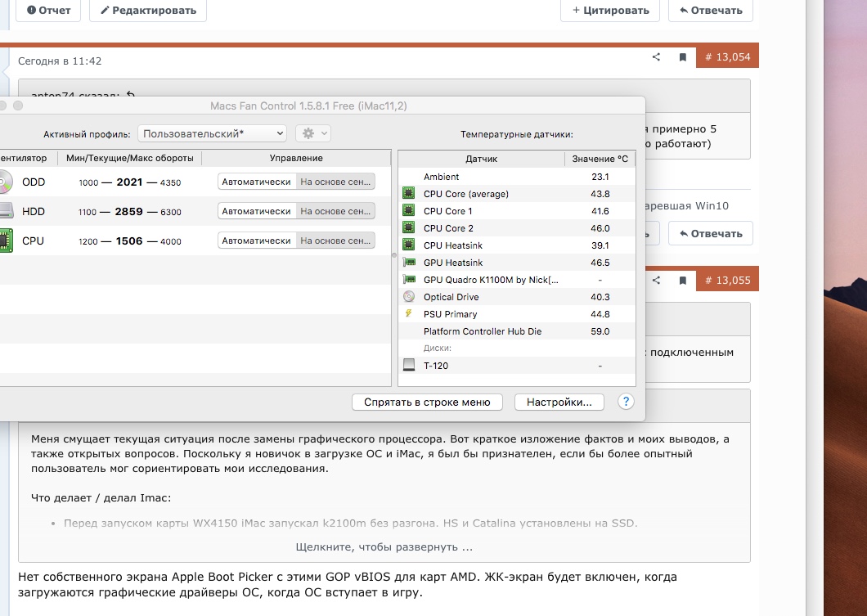
Task: Click the CPU fan chip icon
Action: tap(5, 241)
